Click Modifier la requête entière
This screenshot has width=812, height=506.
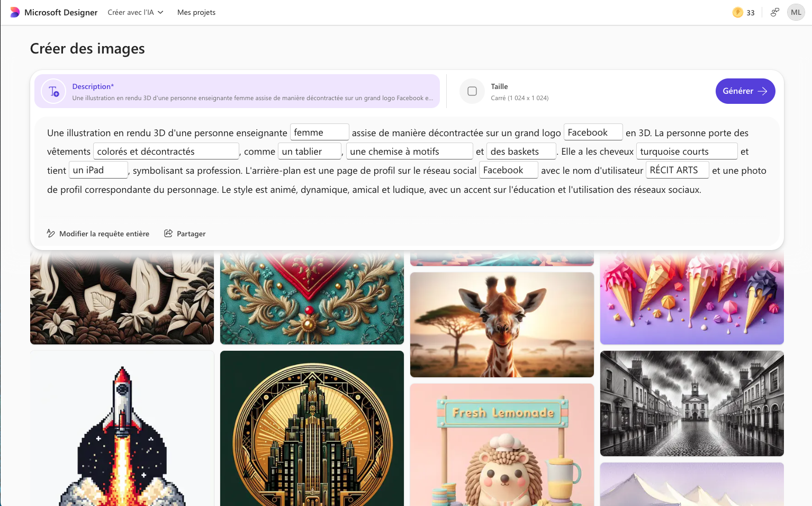pyautogui.click(x=98, y=234)
